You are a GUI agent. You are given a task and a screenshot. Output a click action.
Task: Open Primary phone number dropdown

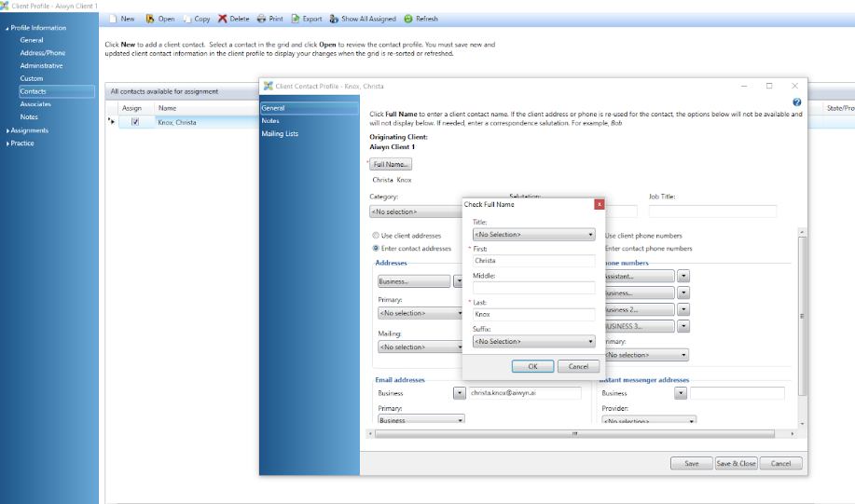click(646, 355)
